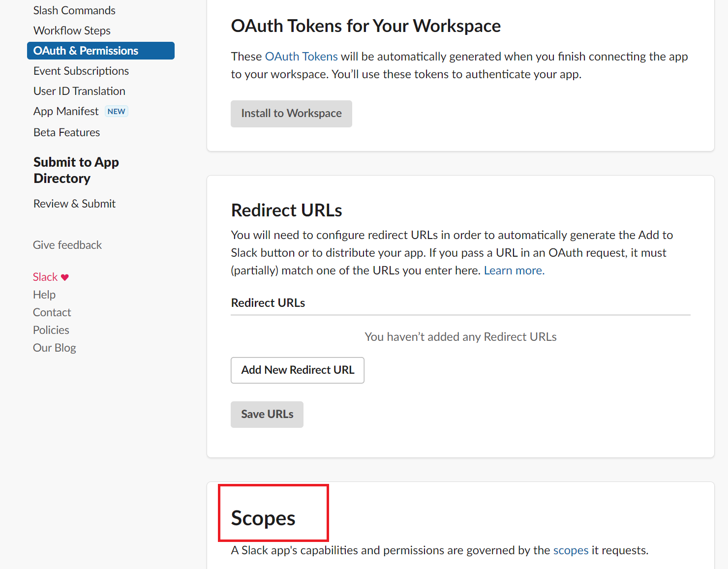Click the large Redirect URLs section heading
This screenshot has width=728, height=569.
[287, 210]
